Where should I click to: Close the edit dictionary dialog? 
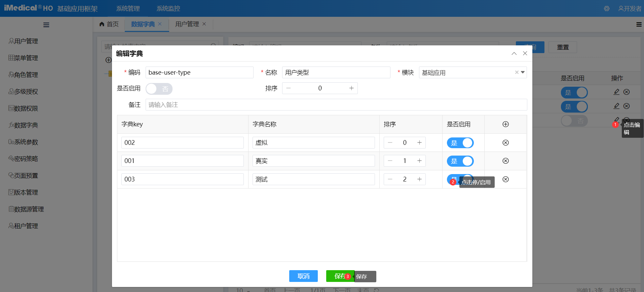coord(525,53)
